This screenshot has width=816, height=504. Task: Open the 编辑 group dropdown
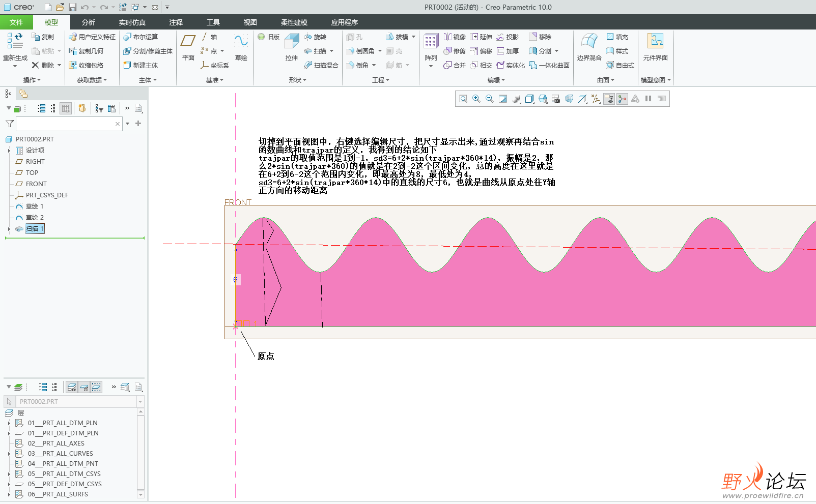point(496,80)
